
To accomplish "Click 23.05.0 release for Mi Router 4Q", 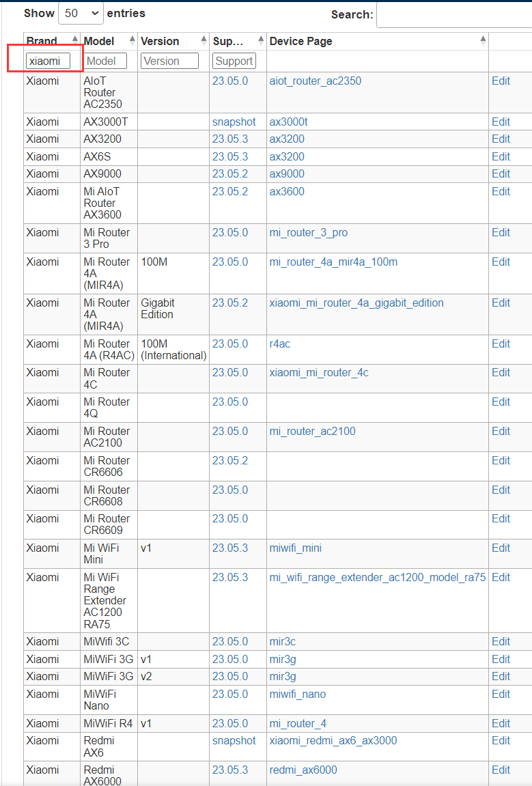I will click(229, 402).
